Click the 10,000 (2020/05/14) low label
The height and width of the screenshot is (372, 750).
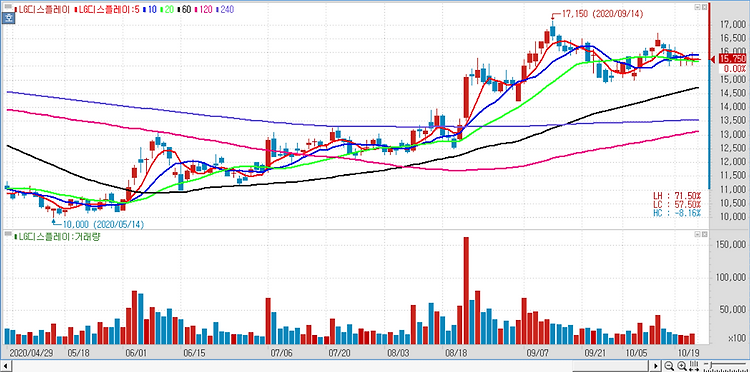(103, 224)
